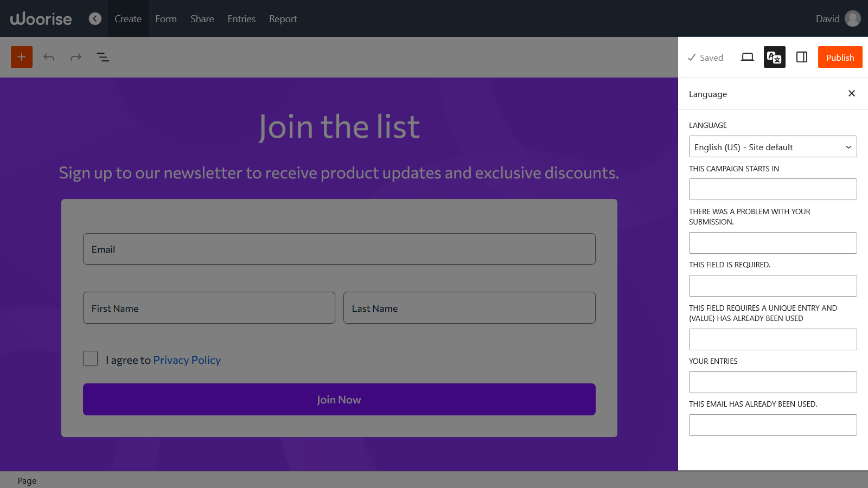Click the Join Now button

[339, 400]
